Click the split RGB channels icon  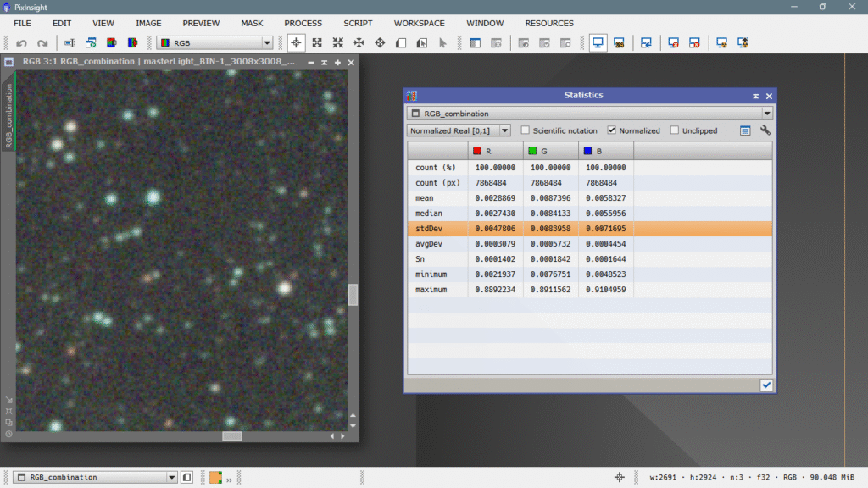[x=133, y=43]
